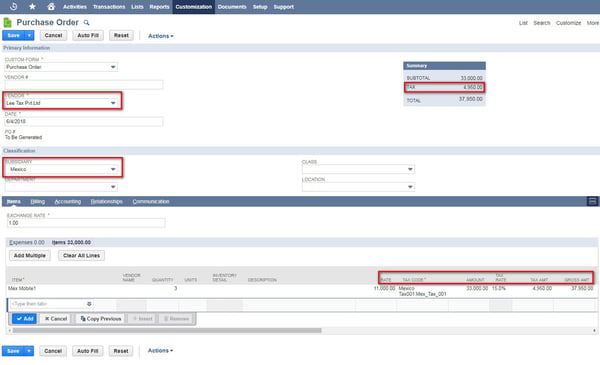600x365 pixels.
Task: Open the Class dropdown
Action: [x=358, y=169]
